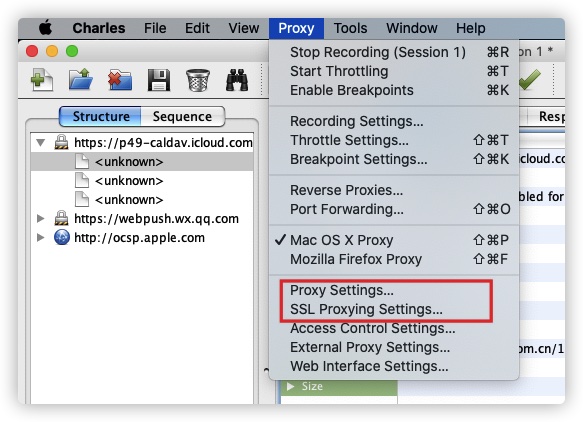Click the green checkmark toolbar icon
Screen dimensions: 583x422
(529, 80)
